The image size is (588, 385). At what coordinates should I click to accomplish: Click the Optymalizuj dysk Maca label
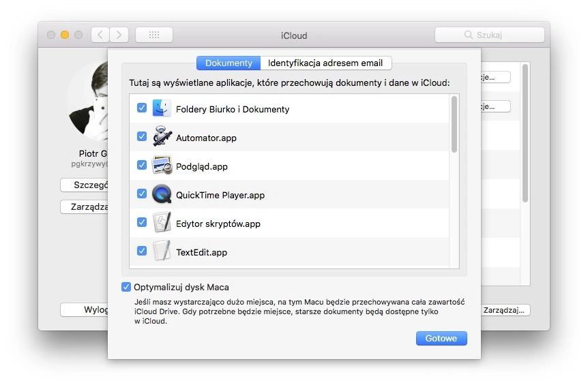pos(181,288)
